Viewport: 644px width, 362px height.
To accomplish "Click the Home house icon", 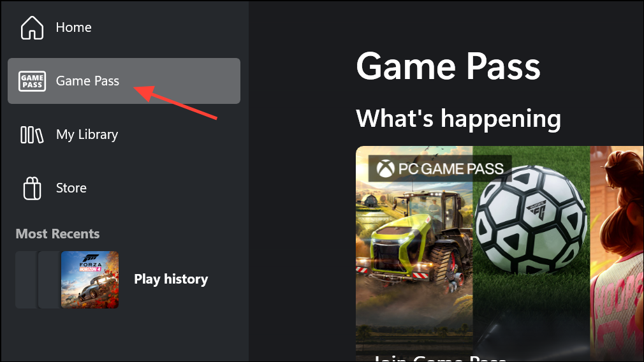I will click(x=32, y=27).
